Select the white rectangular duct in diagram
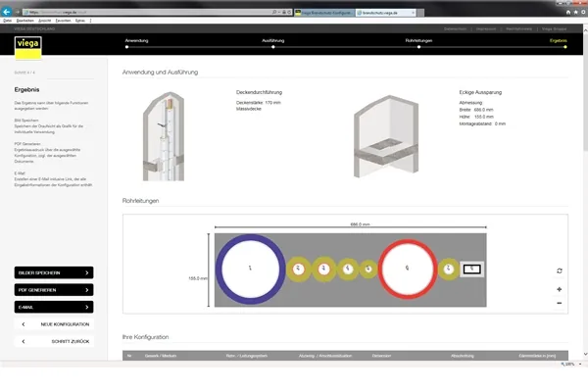The height and width of the screenshot is (392, 588). (x=471, y=269)
